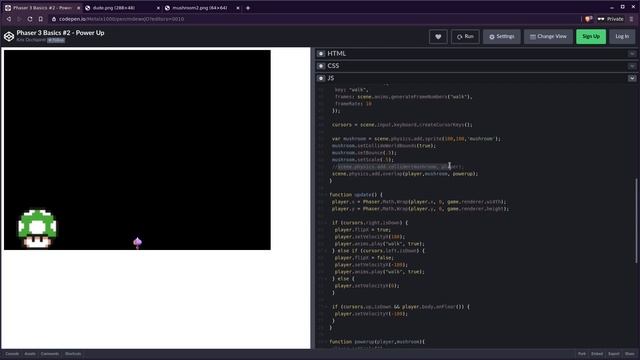
Task: Go back in browser history
Action: coord(9,19)
